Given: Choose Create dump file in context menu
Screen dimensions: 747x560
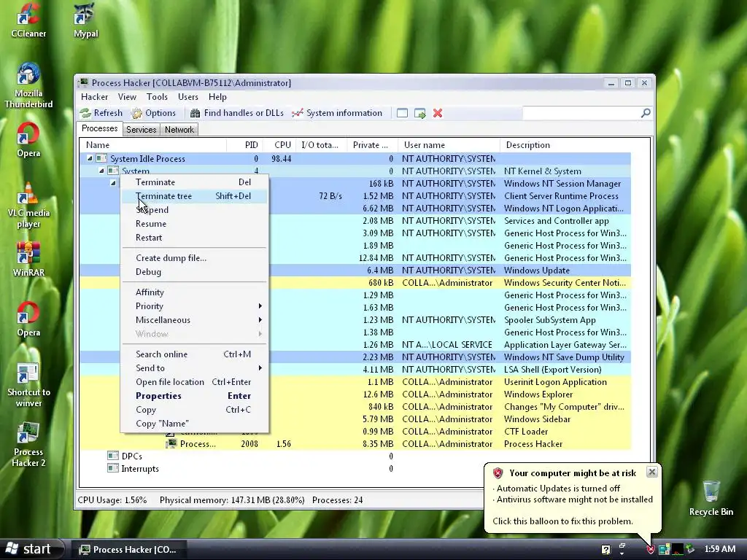Looking at the screenshot, I should pyautogui.click(x=194, y=258).
